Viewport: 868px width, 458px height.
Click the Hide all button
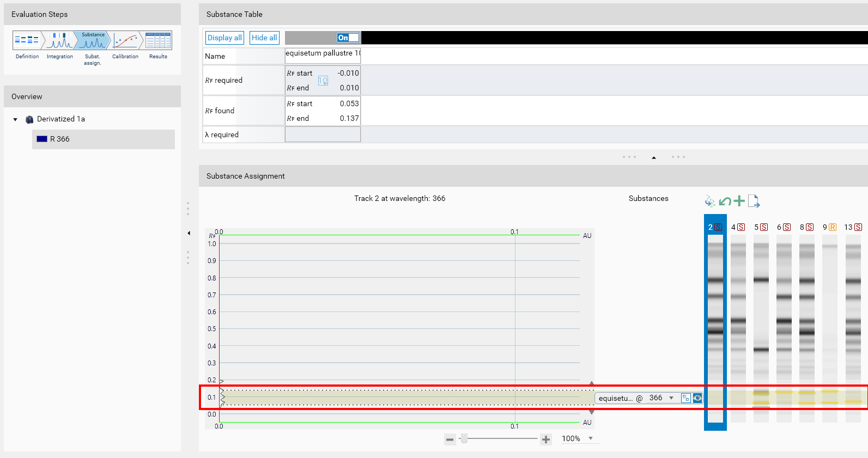pos(264,38)
